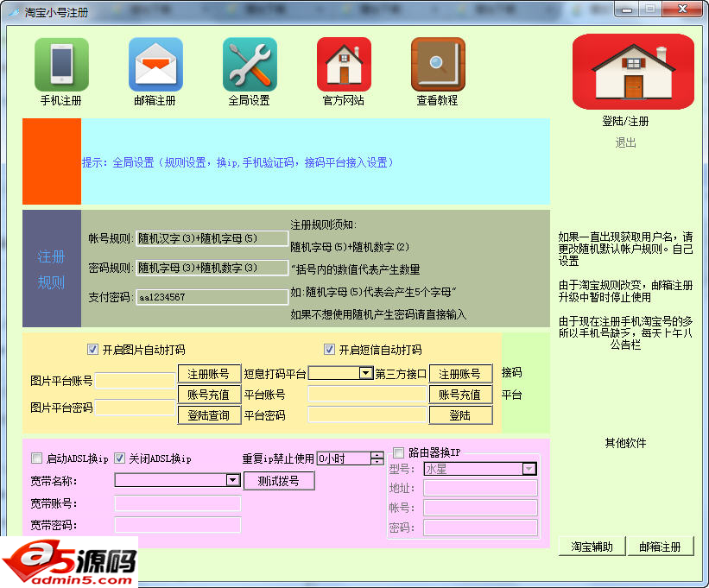Click 账号充值 button beside 平台账号 field
709x588 pixels.
[x=460, y=395]
